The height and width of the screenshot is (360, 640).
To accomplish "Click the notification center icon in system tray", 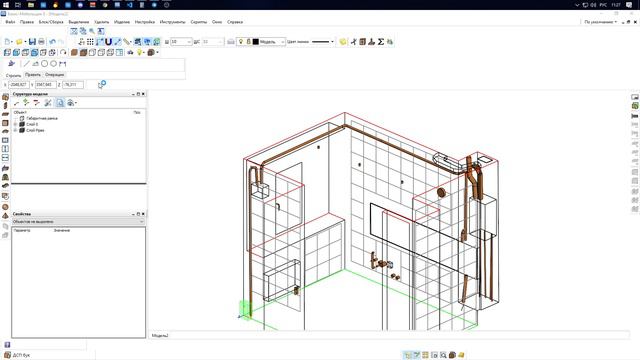I will tap(629, 5).
